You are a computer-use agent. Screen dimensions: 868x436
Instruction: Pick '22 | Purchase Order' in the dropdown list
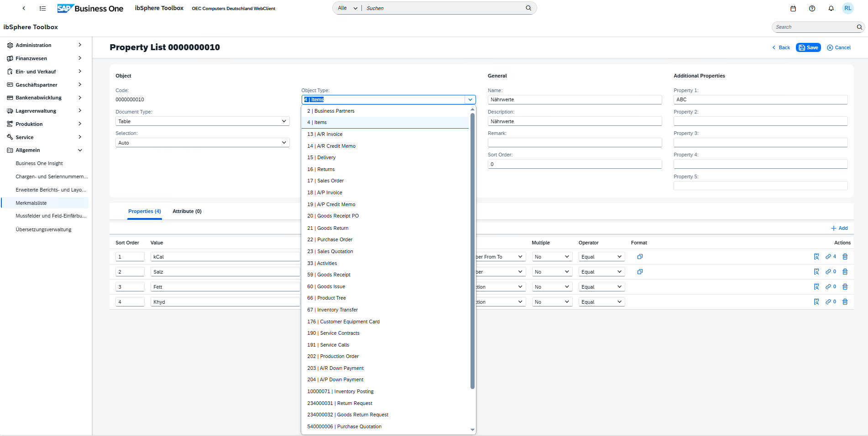tap(385, 239)
